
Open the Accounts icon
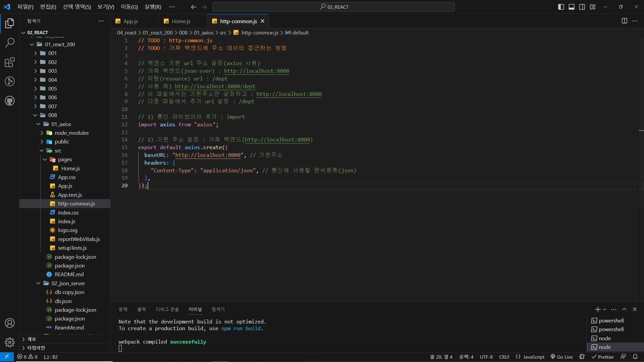[10, 323]
